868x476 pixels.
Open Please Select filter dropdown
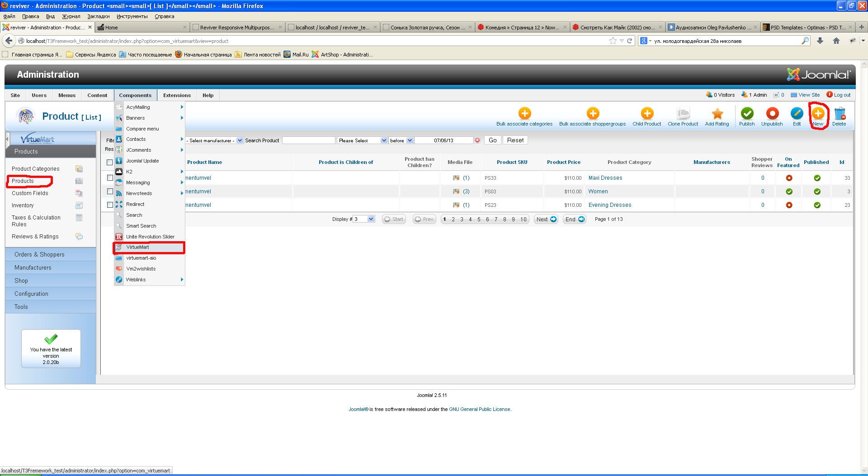click(x=363, y=140)
